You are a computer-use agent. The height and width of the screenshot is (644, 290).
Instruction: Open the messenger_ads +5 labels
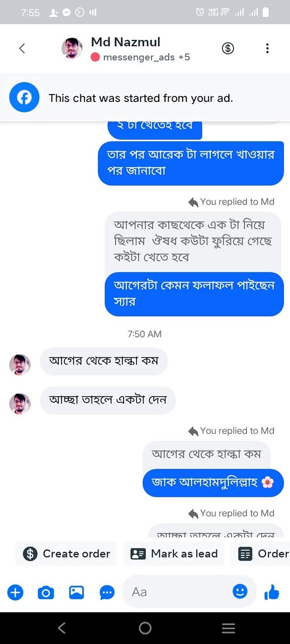[146, 57]
